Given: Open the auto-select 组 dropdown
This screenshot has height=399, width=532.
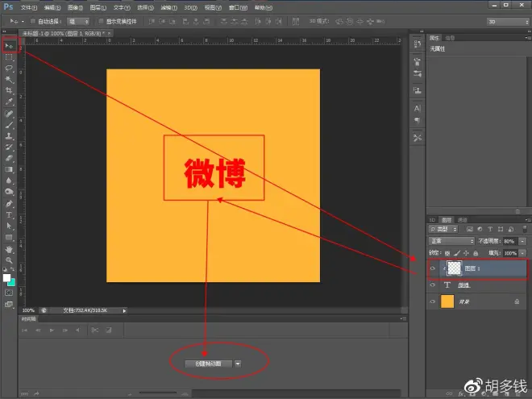Looking at the screenshot, I should click(x=78, y=22).
